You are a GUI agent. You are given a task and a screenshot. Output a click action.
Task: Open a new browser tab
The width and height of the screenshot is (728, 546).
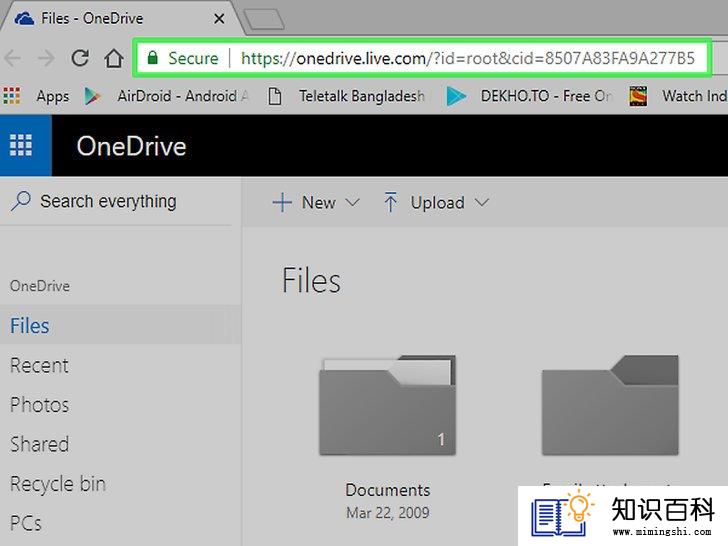pos(264,20)
